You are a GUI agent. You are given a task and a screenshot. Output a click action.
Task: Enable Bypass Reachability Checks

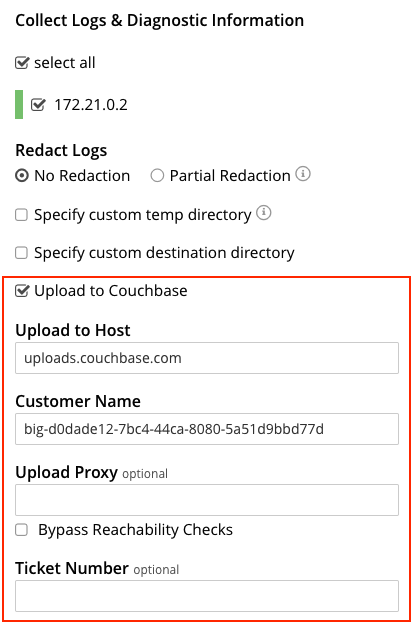[x=21, y=530]
